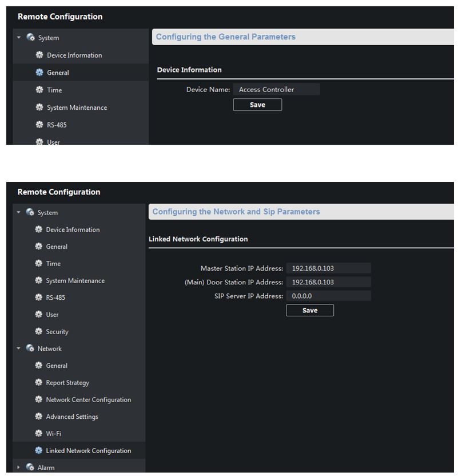This screenshot has width=458, height=476.
Task: Focus the SIP Server IP Address field
Action: coord(328,296)
